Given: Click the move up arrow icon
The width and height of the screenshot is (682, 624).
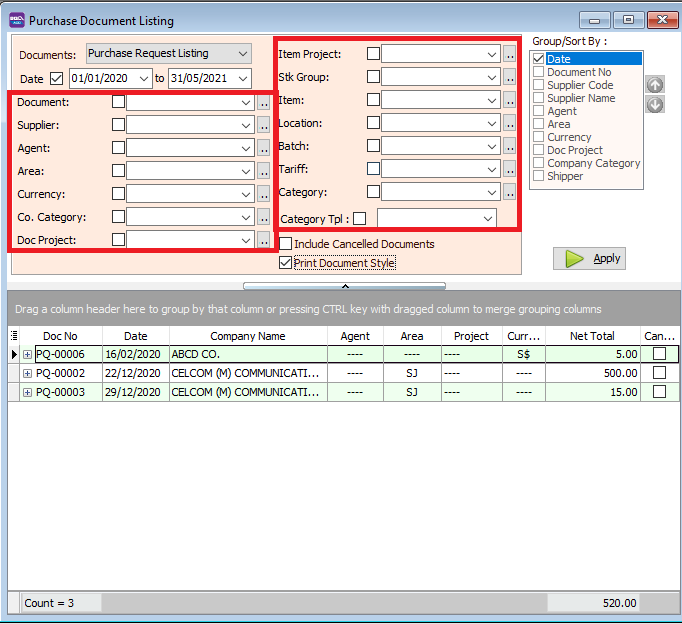Looking at the screenshot, I should click(655, 84).
